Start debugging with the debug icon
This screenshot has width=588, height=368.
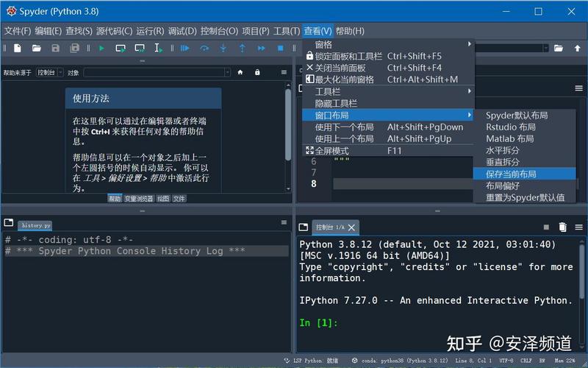[x=185, y=48]
